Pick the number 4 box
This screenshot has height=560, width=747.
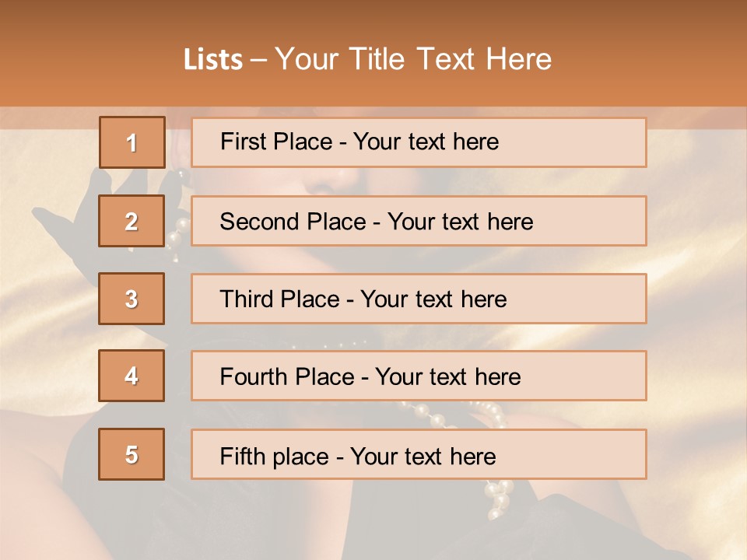[x=132, y=376]
